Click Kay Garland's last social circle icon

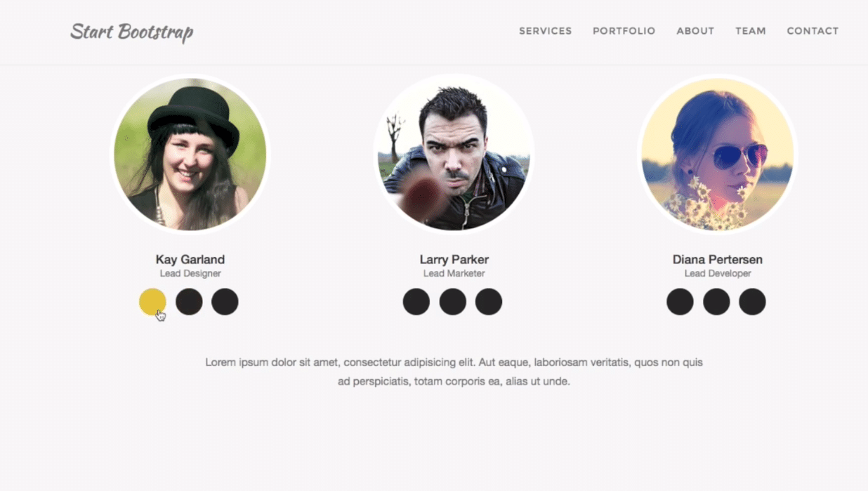pyautogui.click(x=225, y=302)
